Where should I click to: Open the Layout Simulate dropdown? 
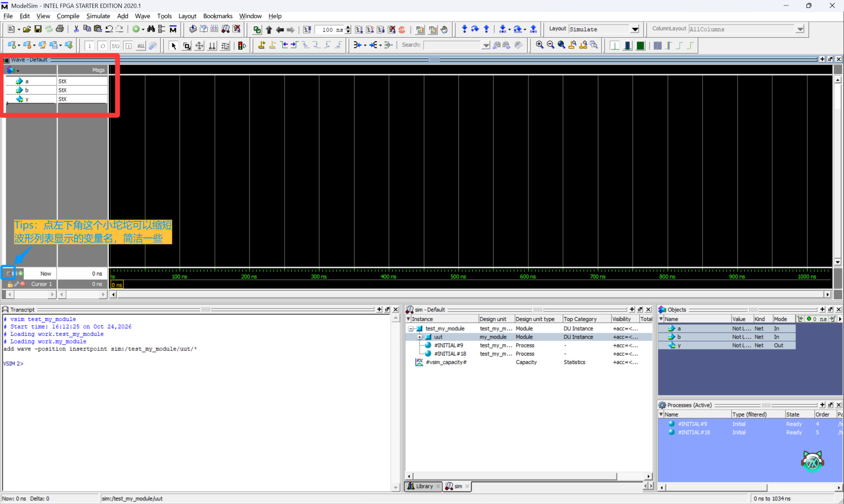click(635, 29)
